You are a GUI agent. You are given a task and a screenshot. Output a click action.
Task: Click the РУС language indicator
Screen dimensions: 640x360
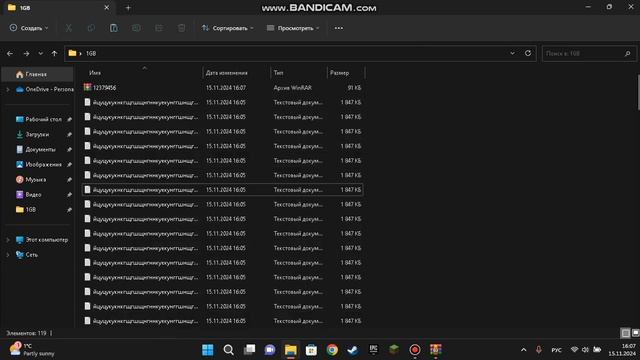click(x=556, y=350)
